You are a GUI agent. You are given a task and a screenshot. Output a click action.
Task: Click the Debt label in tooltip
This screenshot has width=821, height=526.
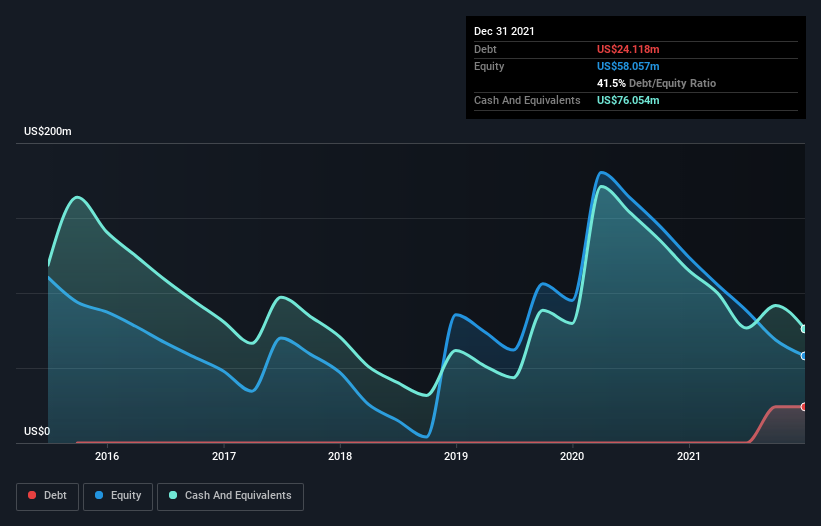[x=485, y=49]
